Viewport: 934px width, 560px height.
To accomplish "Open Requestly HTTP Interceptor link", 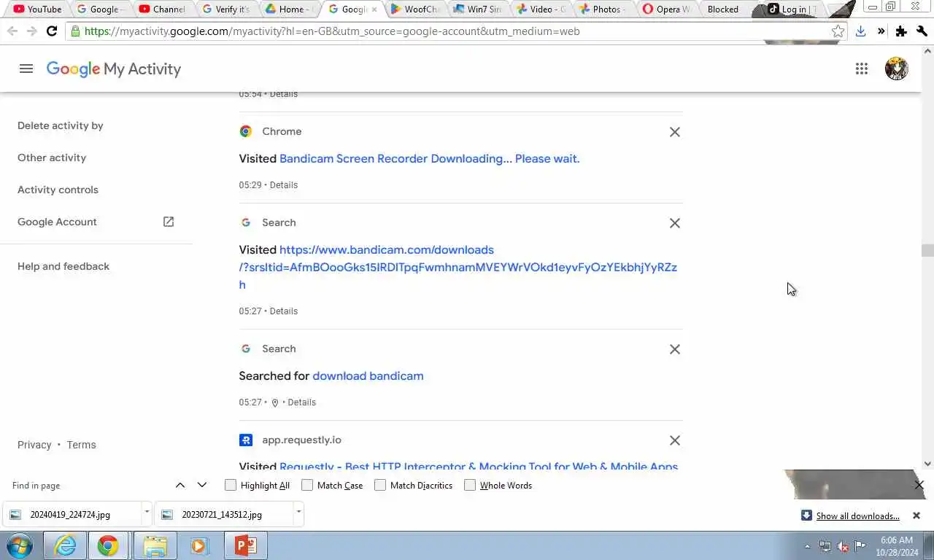I will (479, 467).
